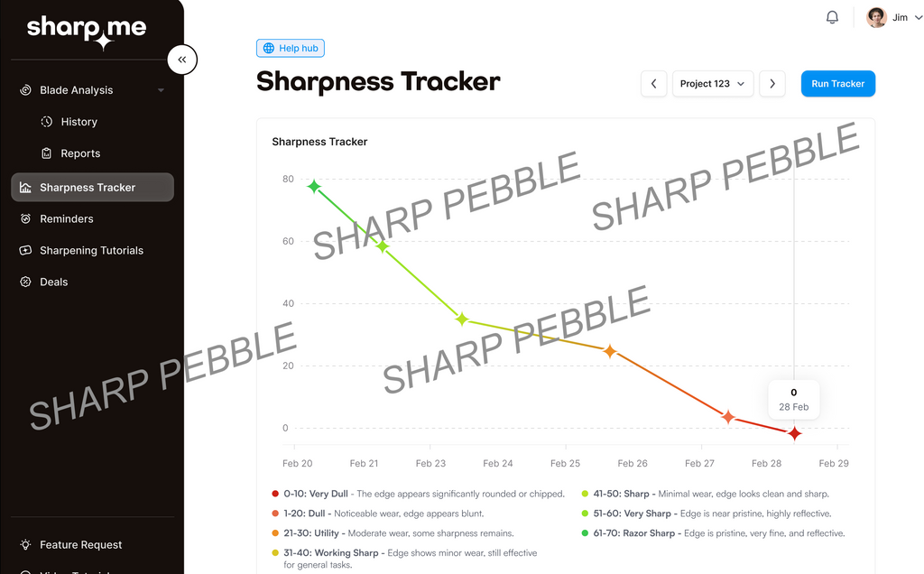Viewport: 924px width, 574px height.
Task: Click the notification bell icon
Action: [832, 17]
